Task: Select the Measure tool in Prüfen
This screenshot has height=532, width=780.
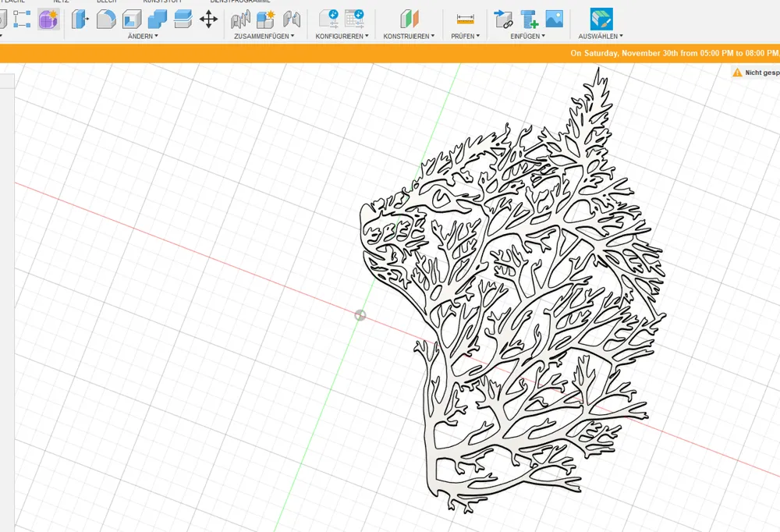Action: [x=465, y=20]
